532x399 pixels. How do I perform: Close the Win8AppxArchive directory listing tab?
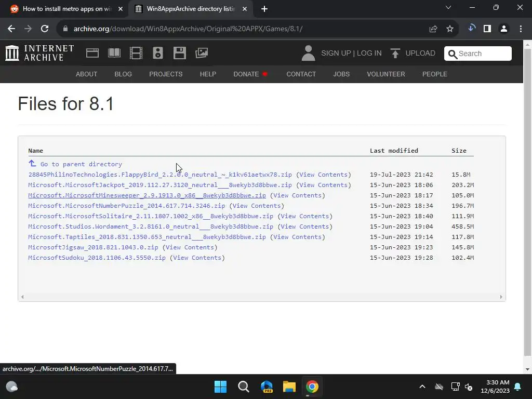(245, 9)
